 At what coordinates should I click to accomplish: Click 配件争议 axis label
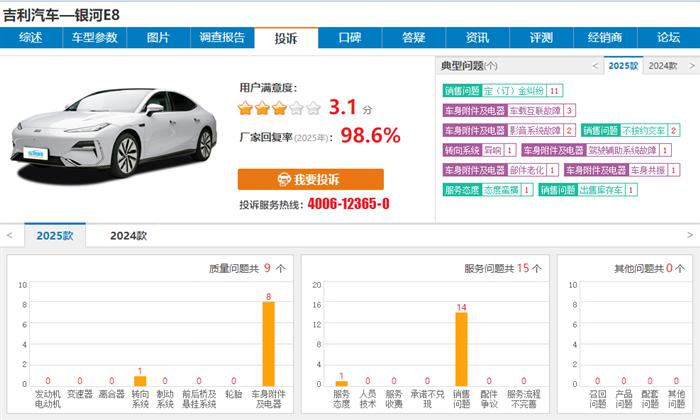coord(489,399)
